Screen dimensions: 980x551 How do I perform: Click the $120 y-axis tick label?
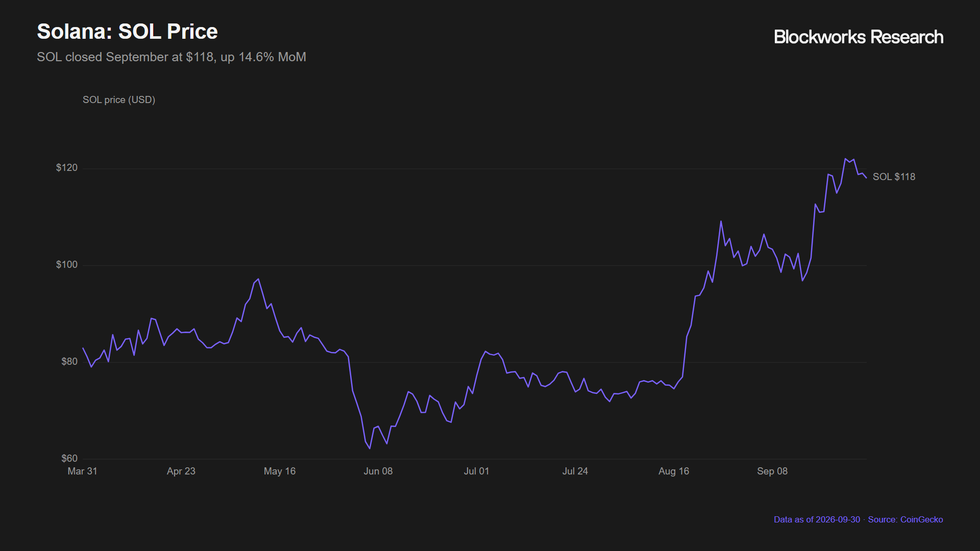[67, 168]
